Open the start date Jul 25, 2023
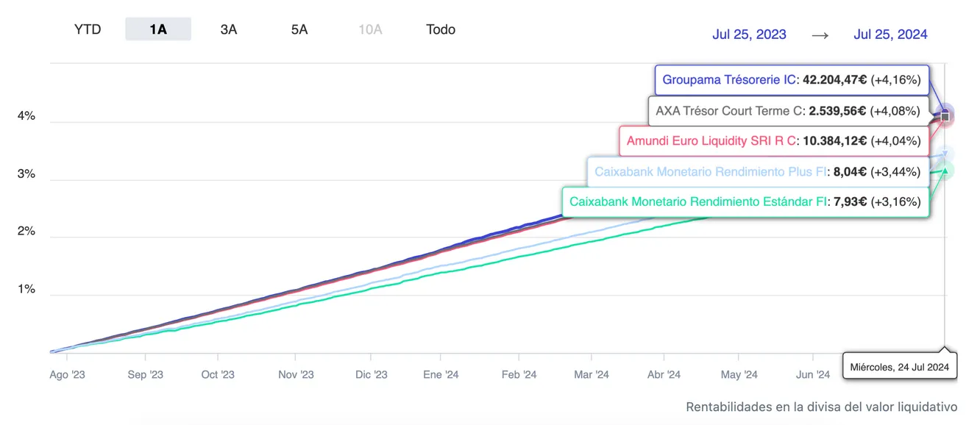Screen dimensions: 980x425 tap(749, 35)
